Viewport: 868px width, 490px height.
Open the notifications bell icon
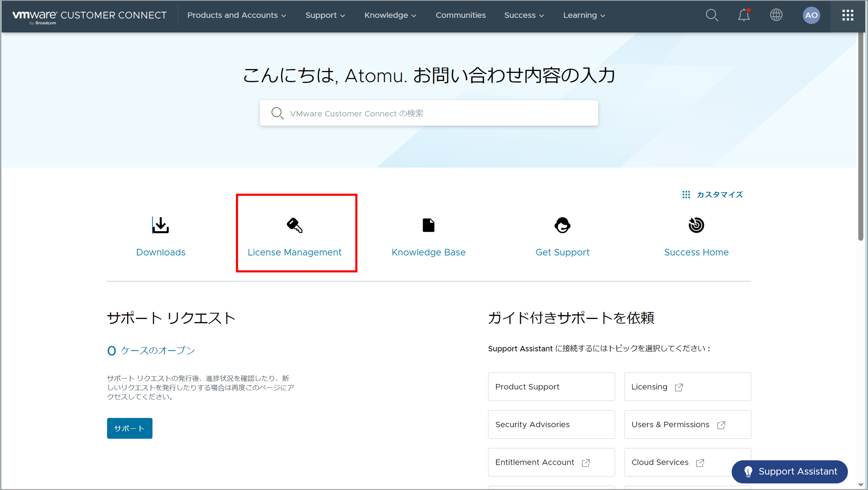click(744, 15)
